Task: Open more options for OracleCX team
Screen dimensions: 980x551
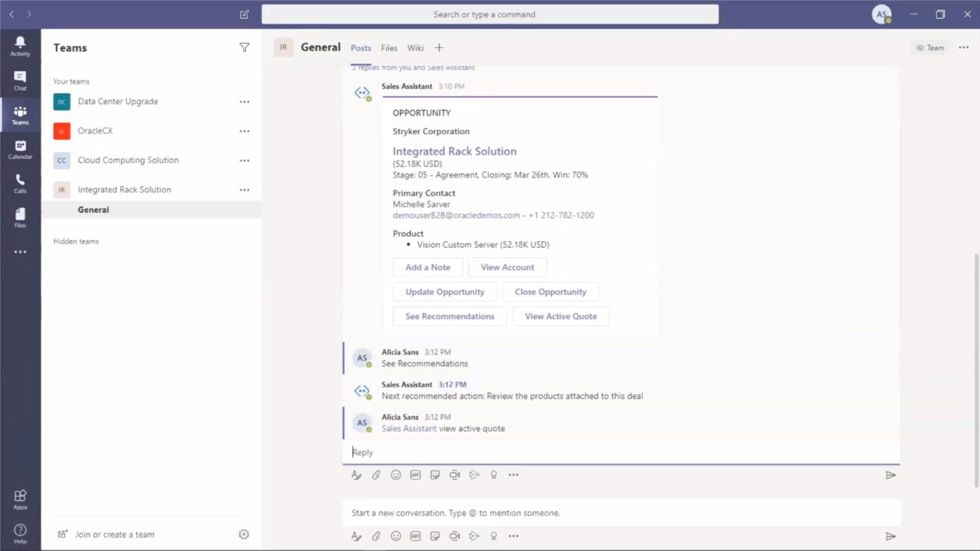Action: (x=244, y=131)
